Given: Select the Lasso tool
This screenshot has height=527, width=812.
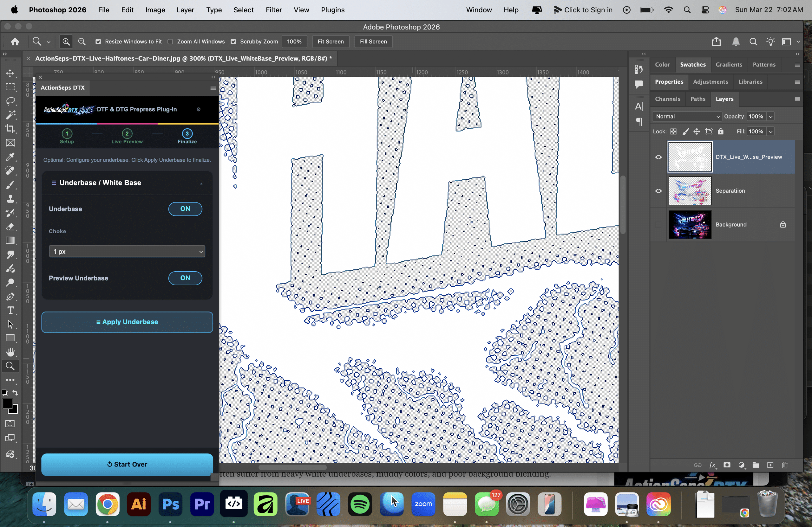Looking at the screenshot, I should pyautogui.click(x=10, y=101).
